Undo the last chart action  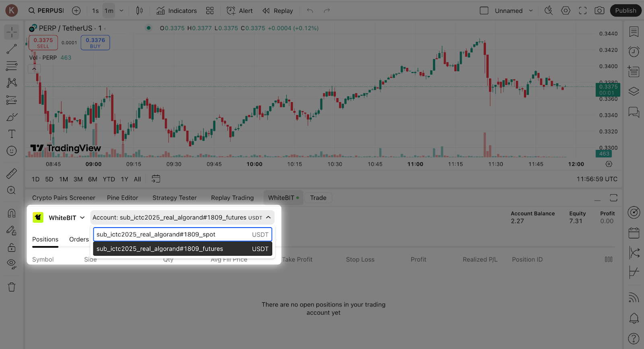(x=310, y=11)
